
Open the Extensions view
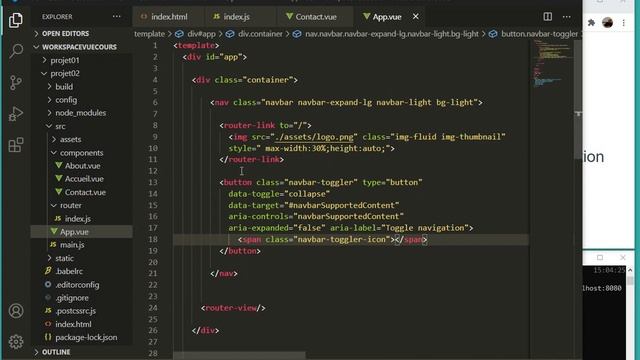[16, 145]
